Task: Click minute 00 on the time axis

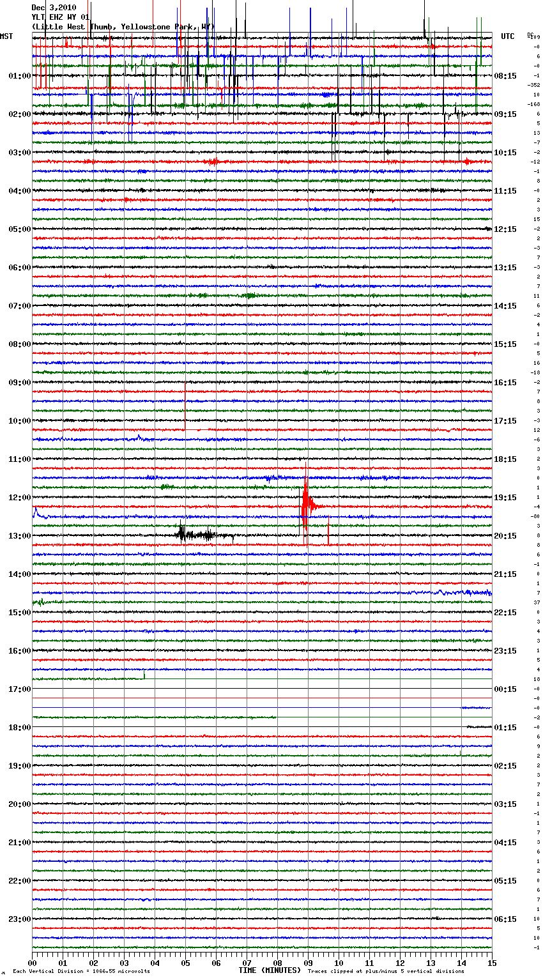Action: [x=33, y=962]
